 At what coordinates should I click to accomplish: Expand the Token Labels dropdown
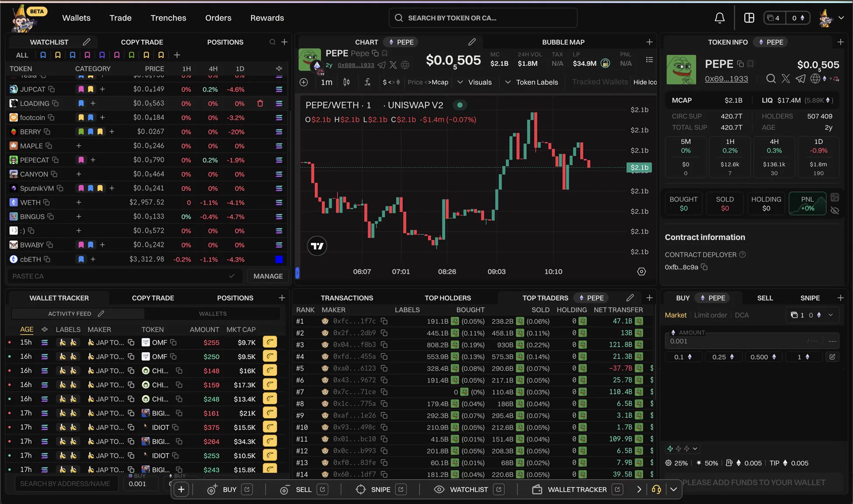(x=531, y=82)
